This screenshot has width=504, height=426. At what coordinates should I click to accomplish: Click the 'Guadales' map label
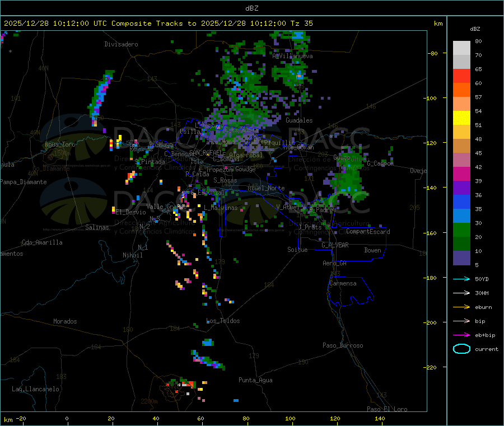(299, 120)
